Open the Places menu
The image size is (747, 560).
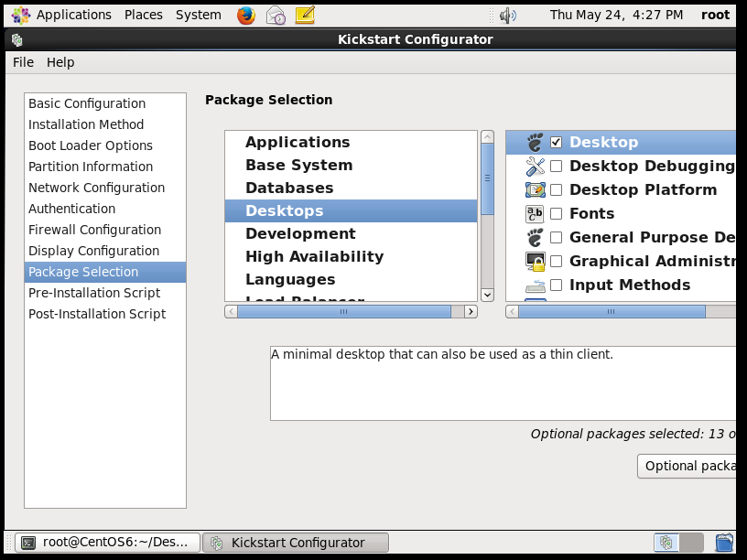click(x=144, y=15)
